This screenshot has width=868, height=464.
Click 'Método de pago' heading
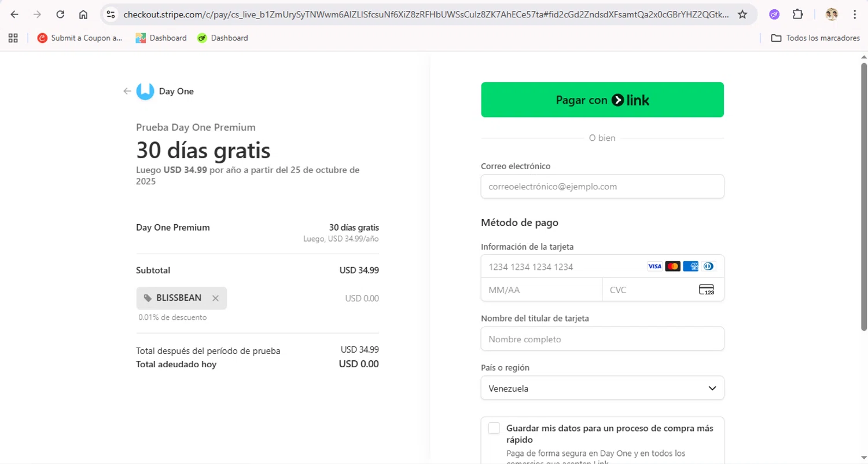pyautogui.click(x=520, y=222)
